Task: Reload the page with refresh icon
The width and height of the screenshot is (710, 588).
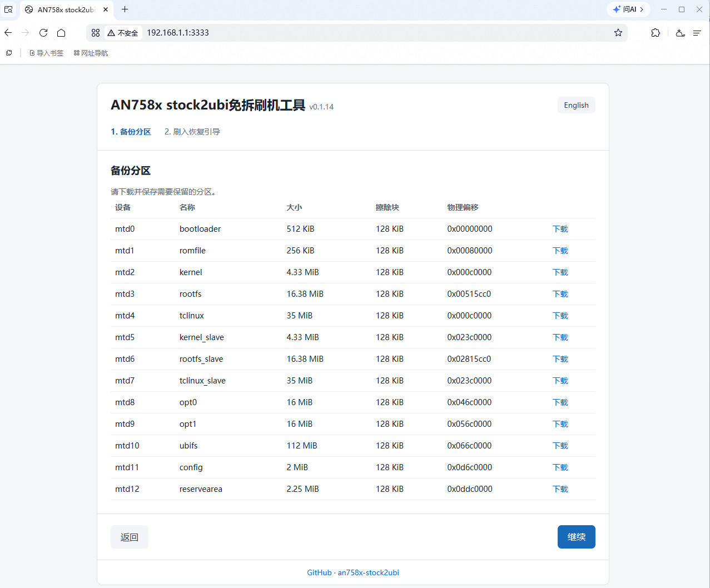Action: (x=43, y=33)
